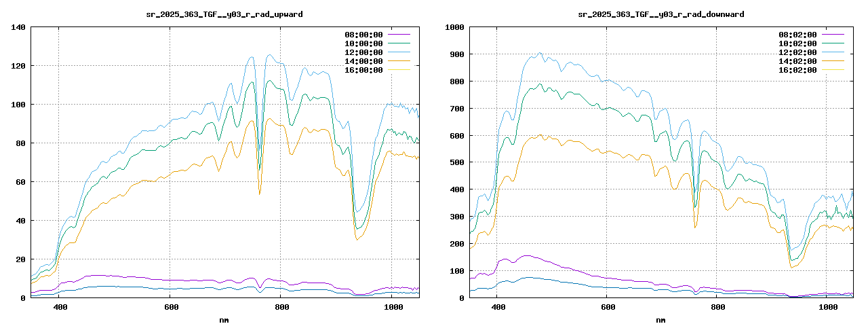868x326 pixels.
Task: Click the nm axis label under downward chart
Action: pyautogui.click(x=660, y=319)
